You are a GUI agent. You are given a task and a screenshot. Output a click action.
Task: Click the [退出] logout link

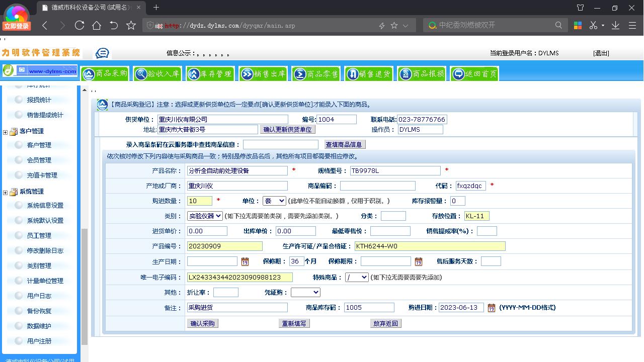602,53
